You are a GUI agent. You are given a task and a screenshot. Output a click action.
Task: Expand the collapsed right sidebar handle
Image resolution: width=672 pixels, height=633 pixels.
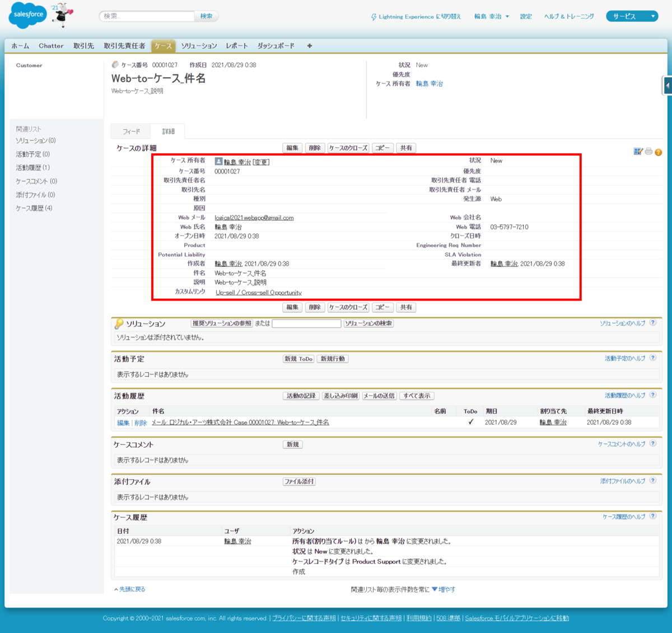coord(668,86)
